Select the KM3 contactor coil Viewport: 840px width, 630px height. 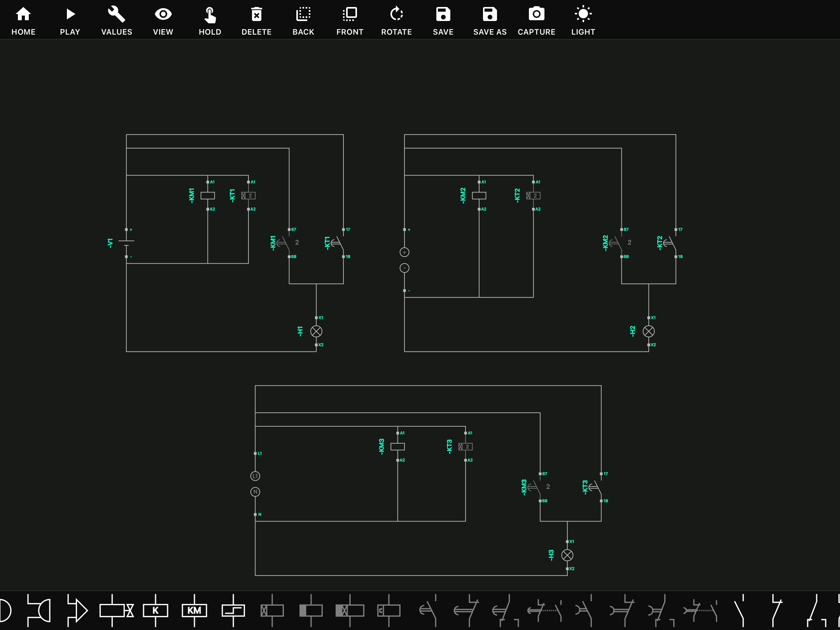click(x=397, y=446)
